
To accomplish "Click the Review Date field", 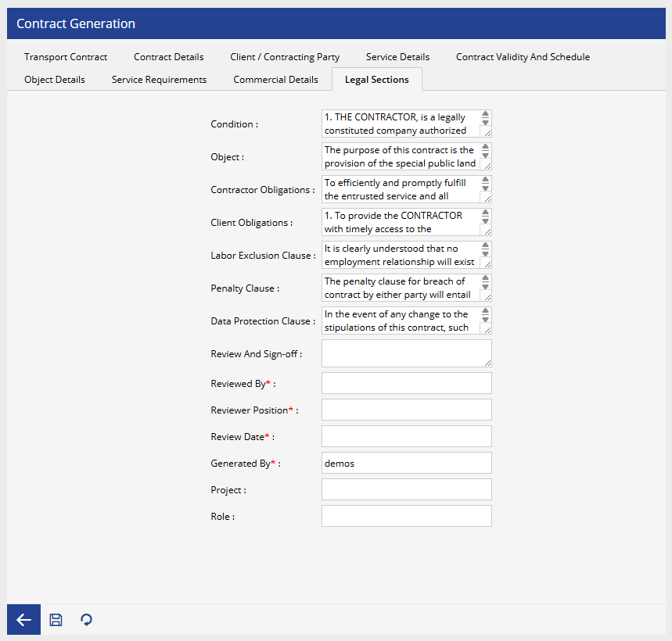I will pos(406,436).
